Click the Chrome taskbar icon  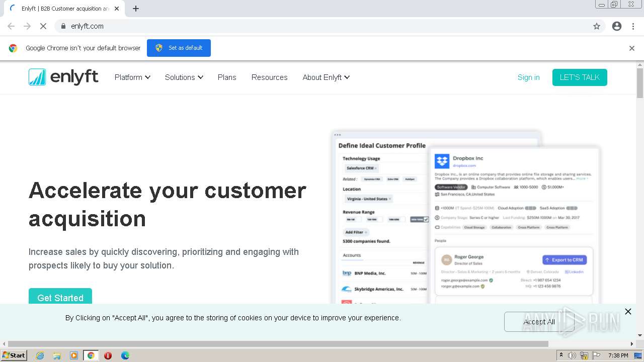91,355
